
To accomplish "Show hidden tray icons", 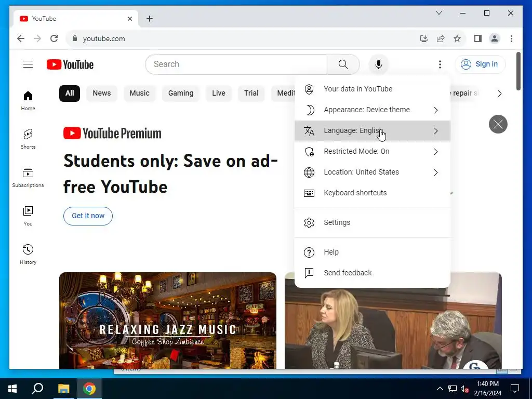I will (x=440, y=389).
